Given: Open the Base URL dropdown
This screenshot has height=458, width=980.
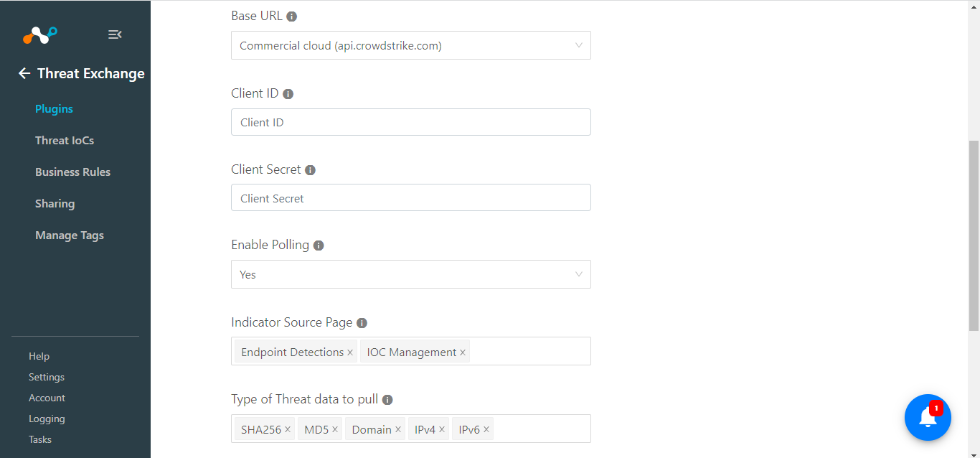Looking at the screenshot, I should [x=411, y=45].
